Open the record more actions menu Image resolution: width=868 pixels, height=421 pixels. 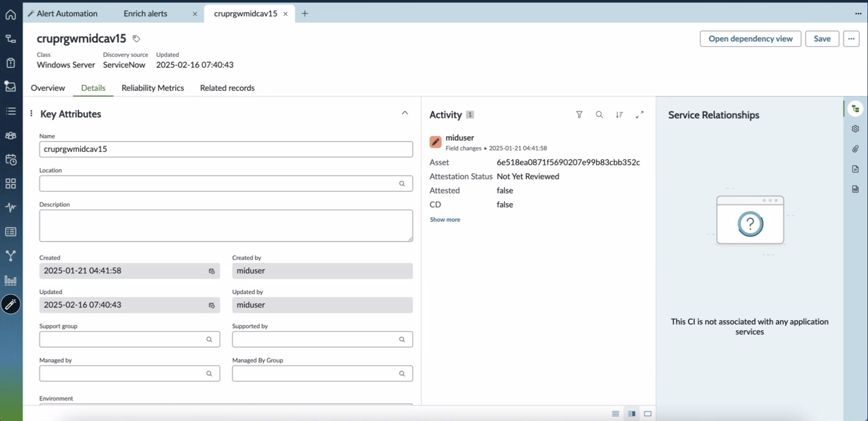point(851,39)
